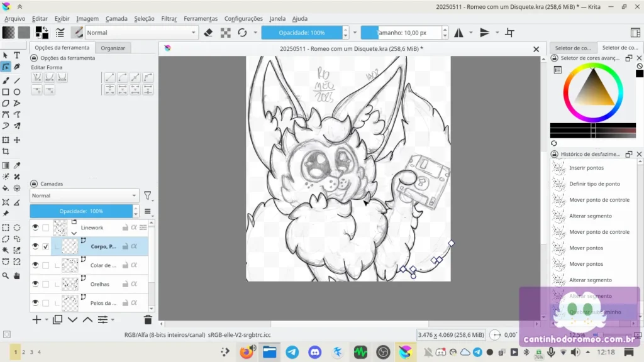
Task: Expand the vertical mirror options arrow
Action: point(497,33)
